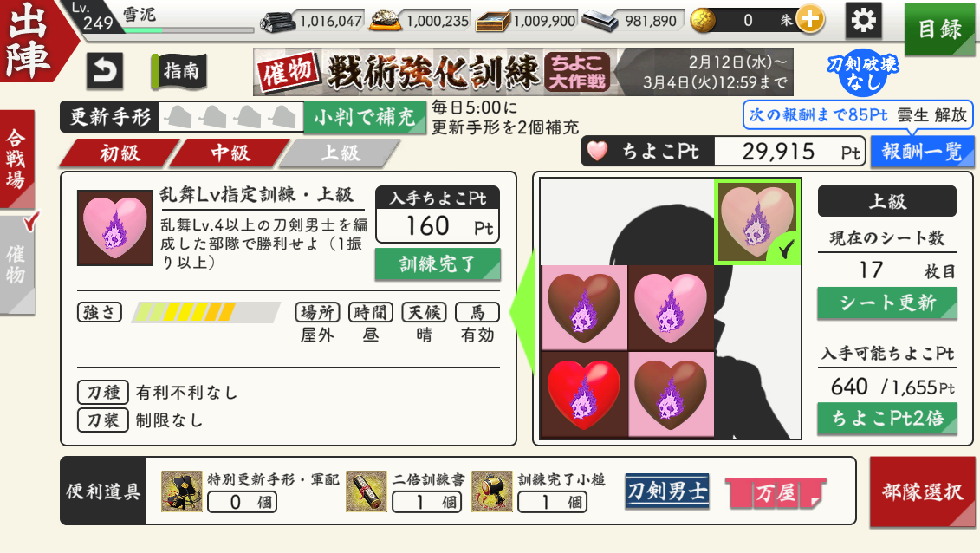
Task: Open the checked 催物 side tab
Action: click(x=16, y=264)
